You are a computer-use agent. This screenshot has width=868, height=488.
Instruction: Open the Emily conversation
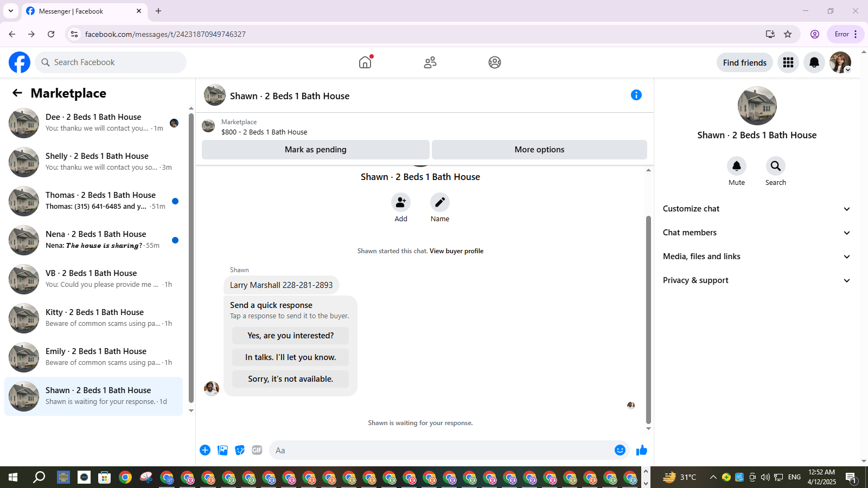point(93,357)
